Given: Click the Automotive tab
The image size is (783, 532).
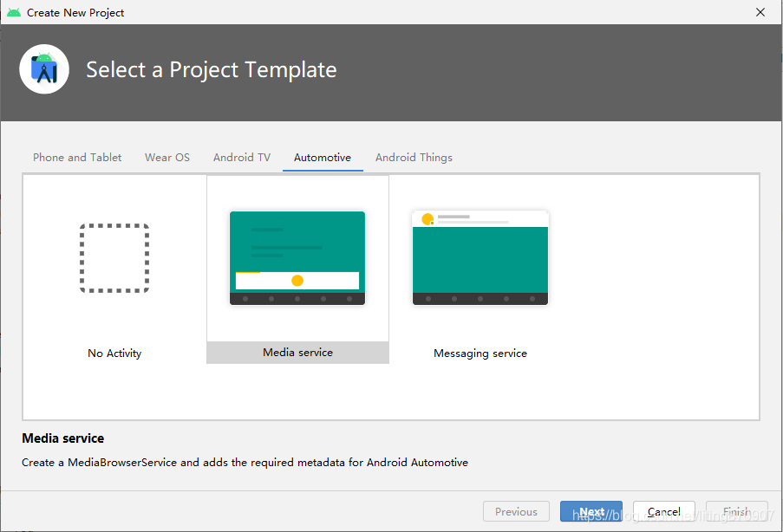Looking at the screenshot, I should tap(323, 157).
